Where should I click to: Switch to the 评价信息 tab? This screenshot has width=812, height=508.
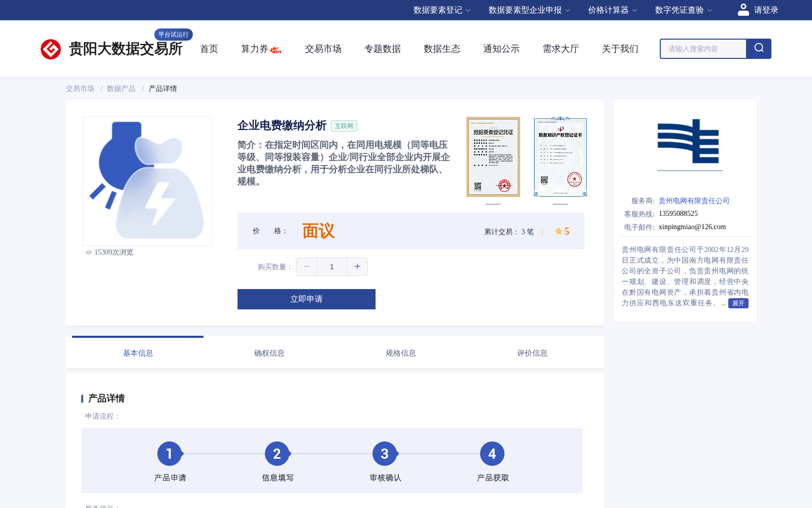click(532, 353)
